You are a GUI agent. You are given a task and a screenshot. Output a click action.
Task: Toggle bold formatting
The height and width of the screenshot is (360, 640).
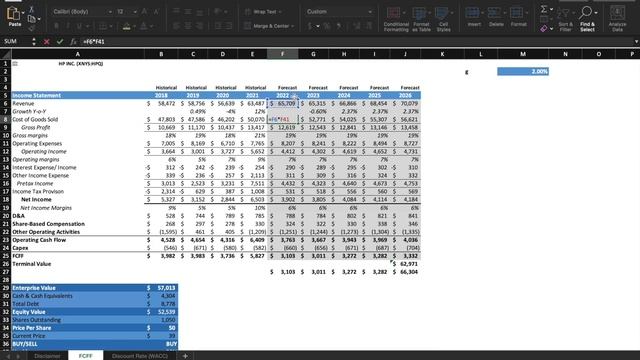click(56, 26)
